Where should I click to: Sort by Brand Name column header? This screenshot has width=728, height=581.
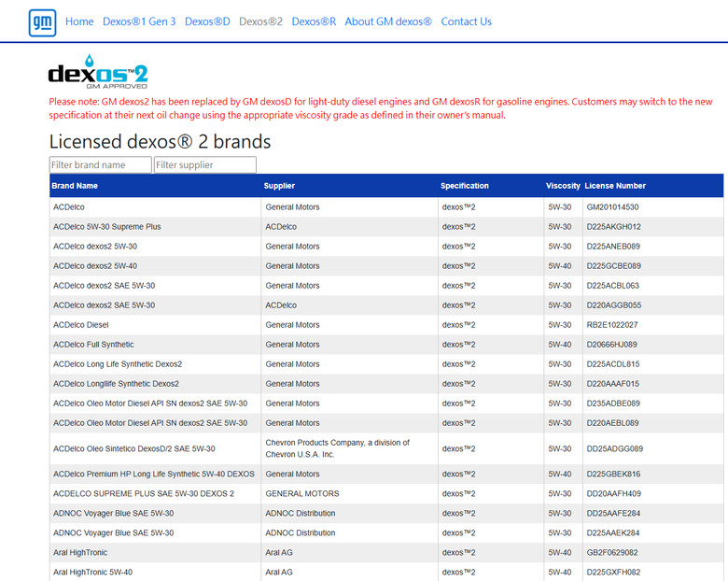[x=75, y=186]
